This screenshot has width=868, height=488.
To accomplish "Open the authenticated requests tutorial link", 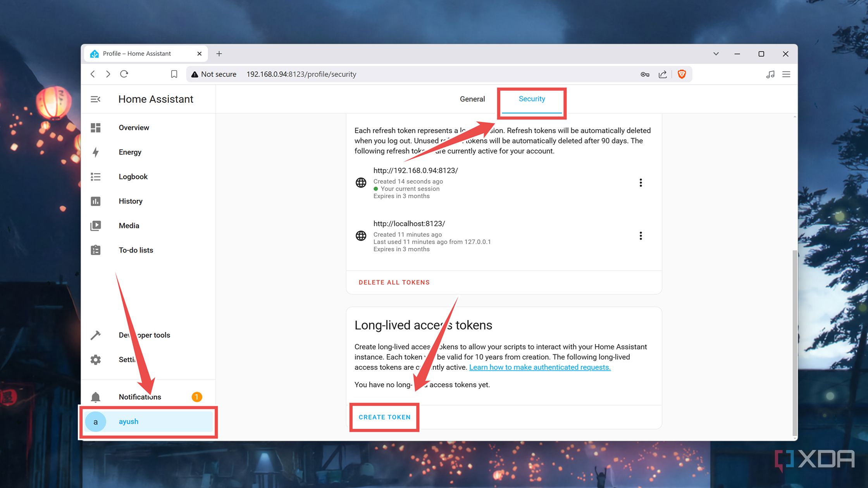I will [x=539, y=367].
